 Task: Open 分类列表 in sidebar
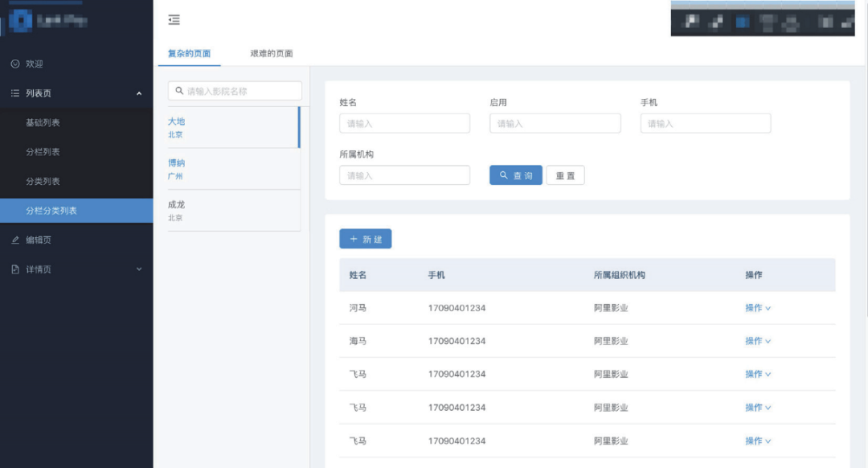76,181
